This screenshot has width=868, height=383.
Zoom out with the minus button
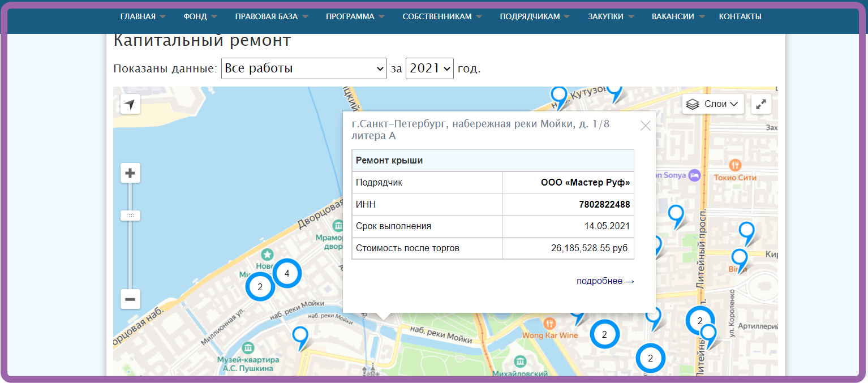tap(130, 299)
